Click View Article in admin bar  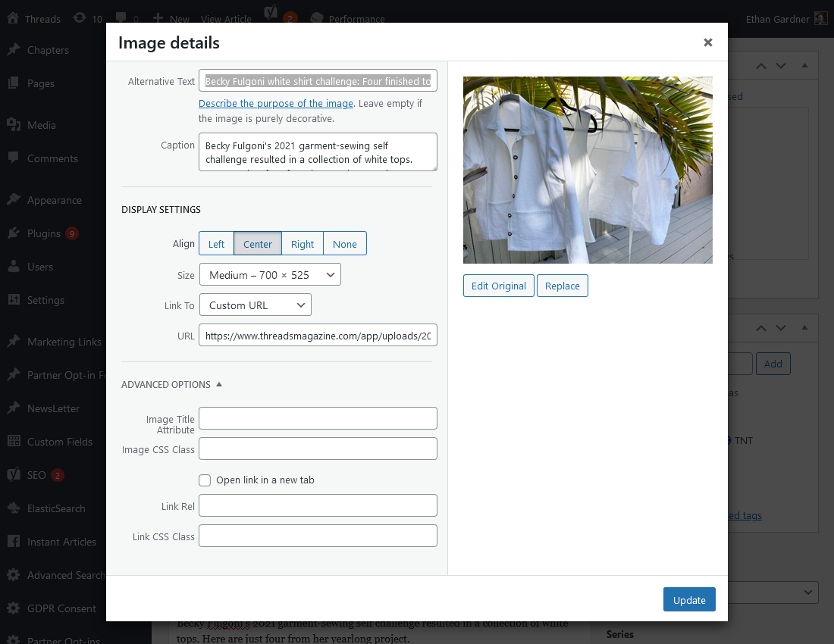[x=226, y=19]
